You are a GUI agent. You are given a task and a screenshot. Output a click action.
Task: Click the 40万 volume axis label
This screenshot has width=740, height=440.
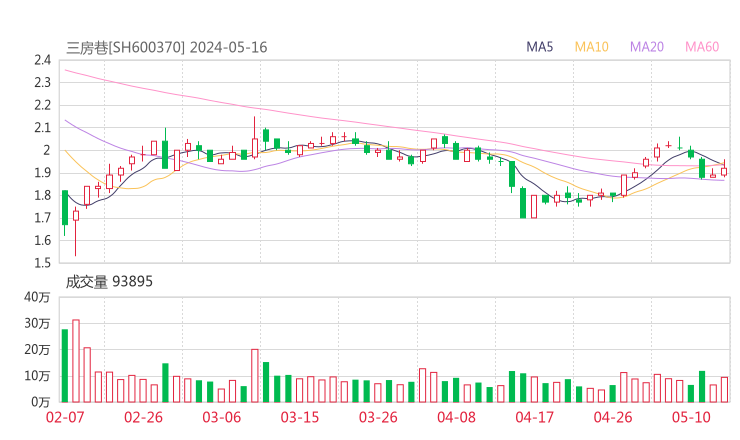pyautogui.click(x=37, y=297)
